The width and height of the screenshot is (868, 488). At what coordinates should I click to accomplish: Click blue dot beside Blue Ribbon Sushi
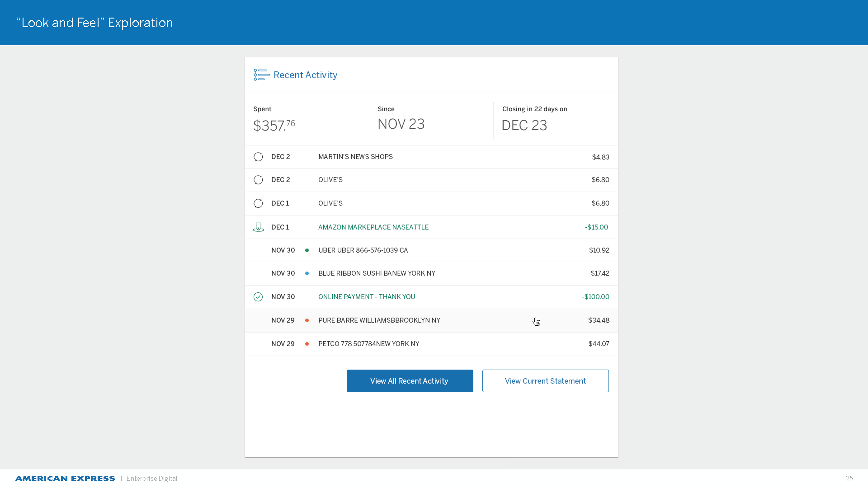coord(307,273)
